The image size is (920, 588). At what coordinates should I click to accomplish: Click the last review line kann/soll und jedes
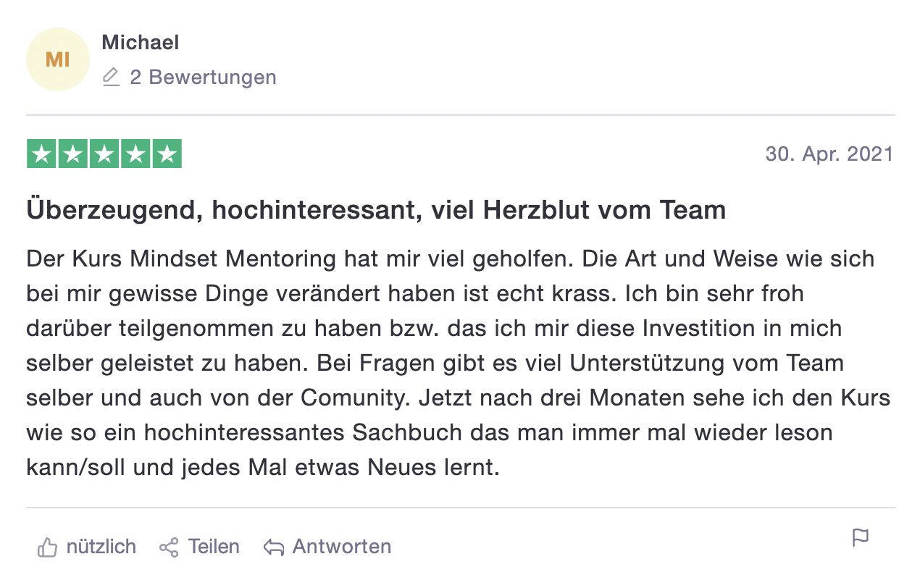click(263, 467)
